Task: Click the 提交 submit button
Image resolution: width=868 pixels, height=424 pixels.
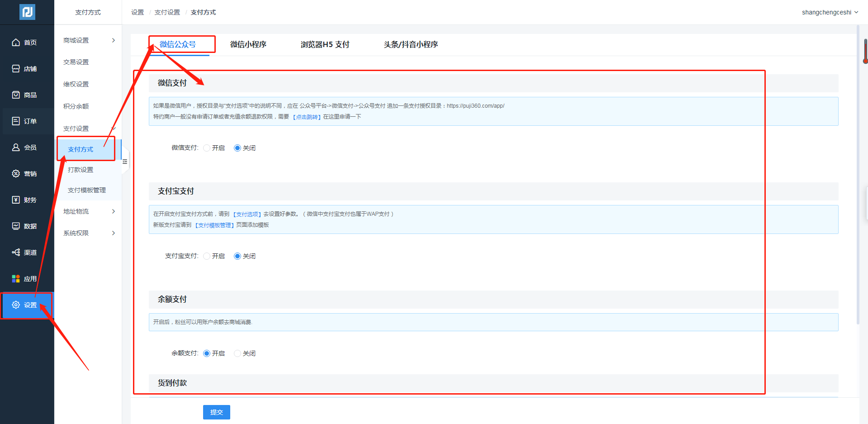Action: tap(217, 412)
